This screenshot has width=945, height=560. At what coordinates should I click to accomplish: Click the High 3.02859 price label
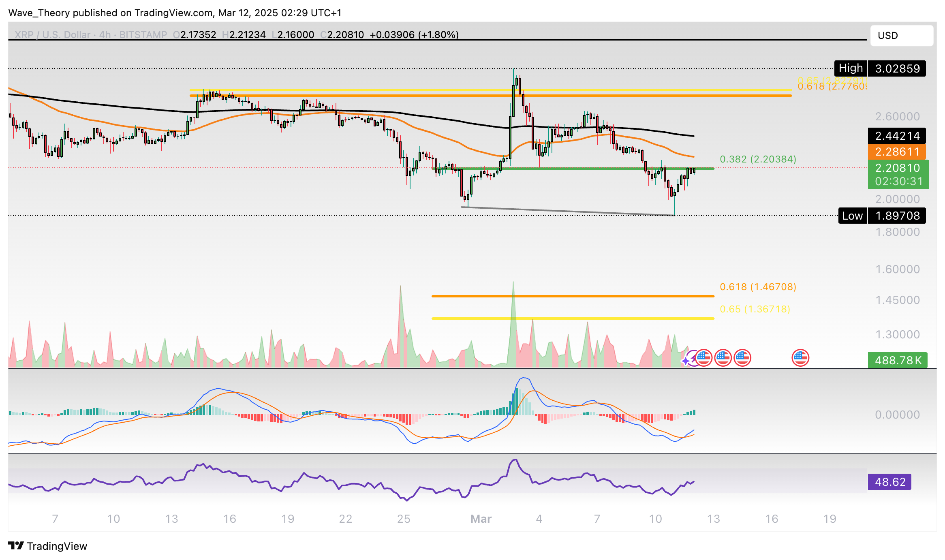(x=880, y=68)
